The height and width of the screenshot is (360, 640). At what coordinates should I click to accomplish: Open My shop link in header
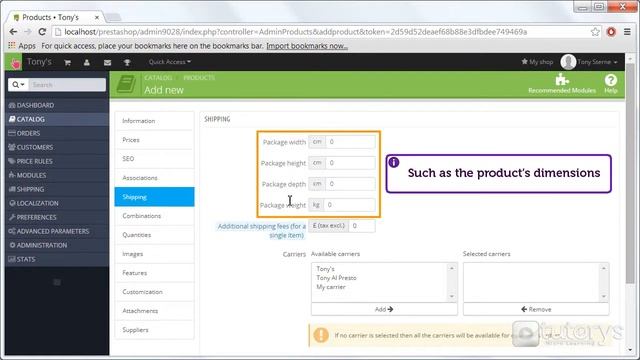click(x=537, y=62)
